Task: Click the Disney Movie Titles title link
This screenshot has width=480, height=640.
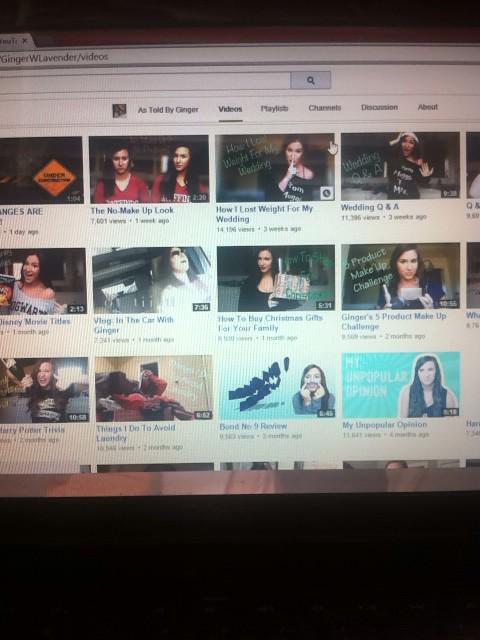Action: 35,321
